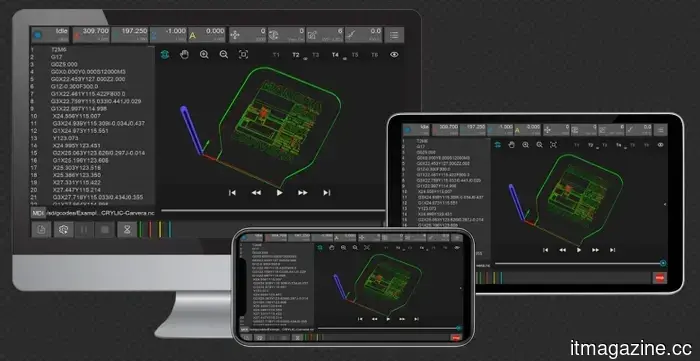Viewport: 700px width, 361px height.
Task: Play the toolpath simulation on the desktop monitor
Action: [x=279, y=193]
